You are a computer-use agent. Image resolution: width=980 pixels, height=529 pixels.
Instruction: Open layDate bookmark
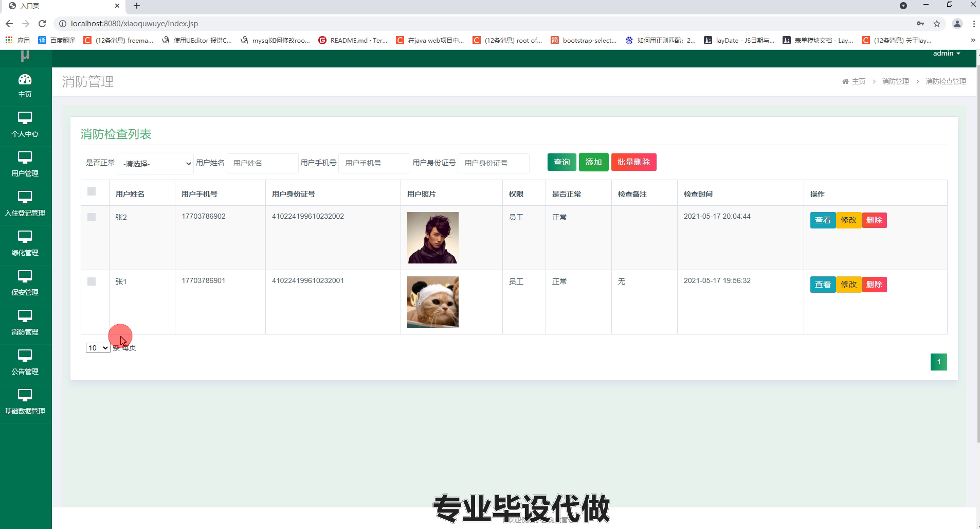(739, 40)
